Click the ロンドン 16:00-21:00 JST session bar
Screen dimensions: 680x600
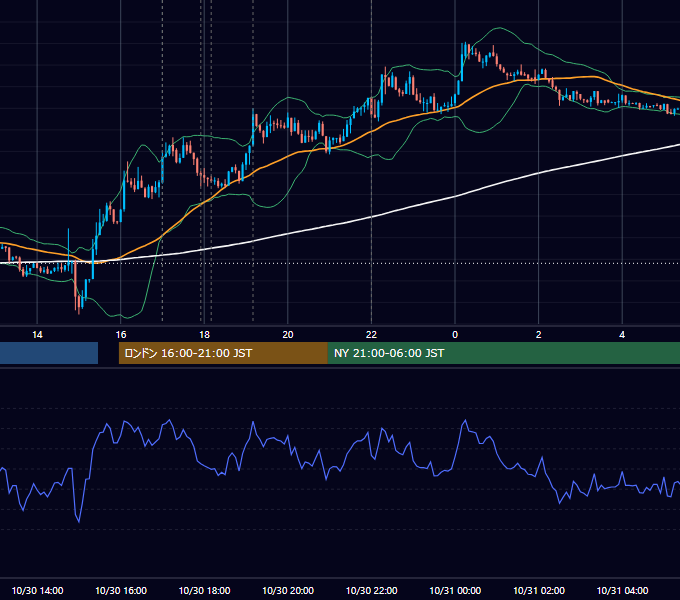[223, 353]
